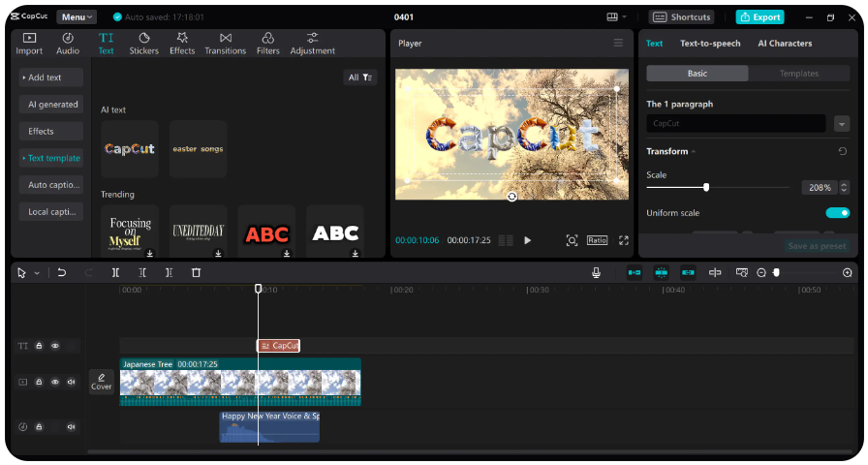The width and height of the screenshot is (868, 465).
Task: Switch to the Text-to-speech tab
Action: tap(710, 44)
